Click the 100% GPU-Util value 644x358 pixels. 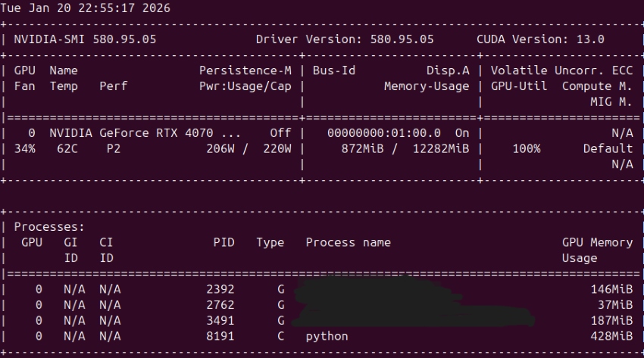[x=526, y=148]
